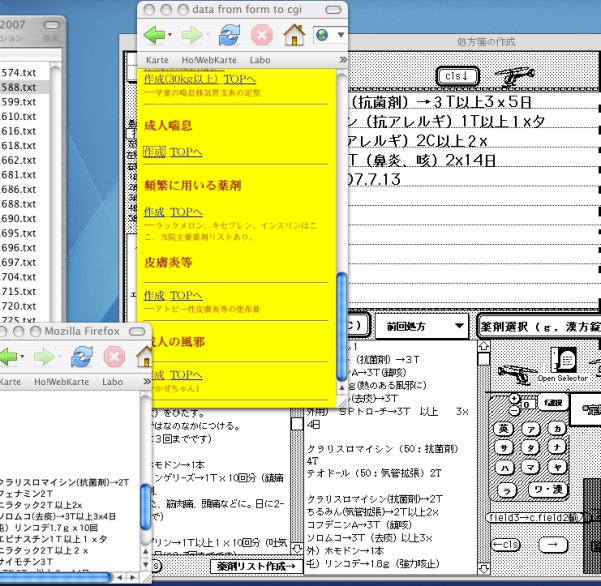This screenshot has height=586, width=601.
Task: Open back history dropdown in cgi window
Action: [x=170, y=35]
